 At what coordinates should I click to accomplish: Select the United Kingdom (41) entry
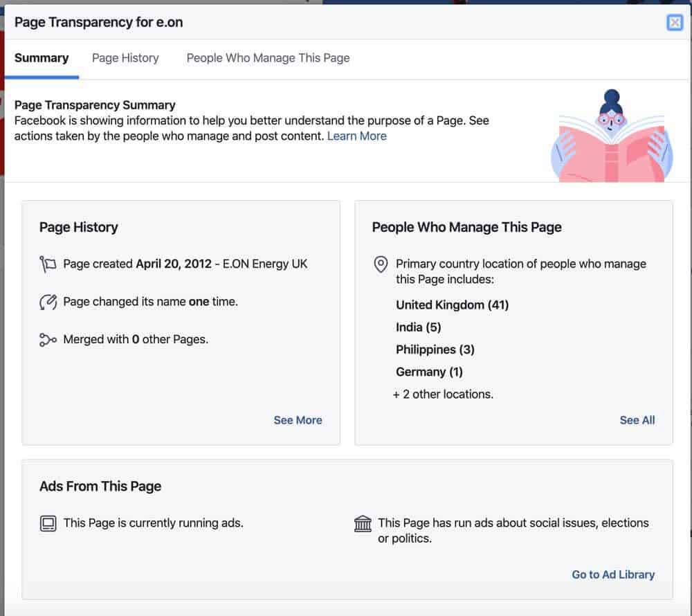(x=452, y=305)
